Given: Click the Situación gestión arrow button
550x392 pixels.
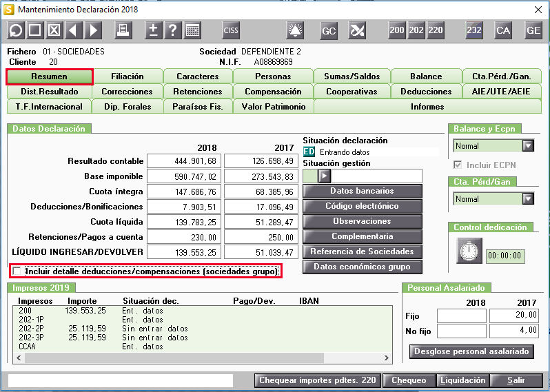Looking at the screenshot, I should 324,176.
